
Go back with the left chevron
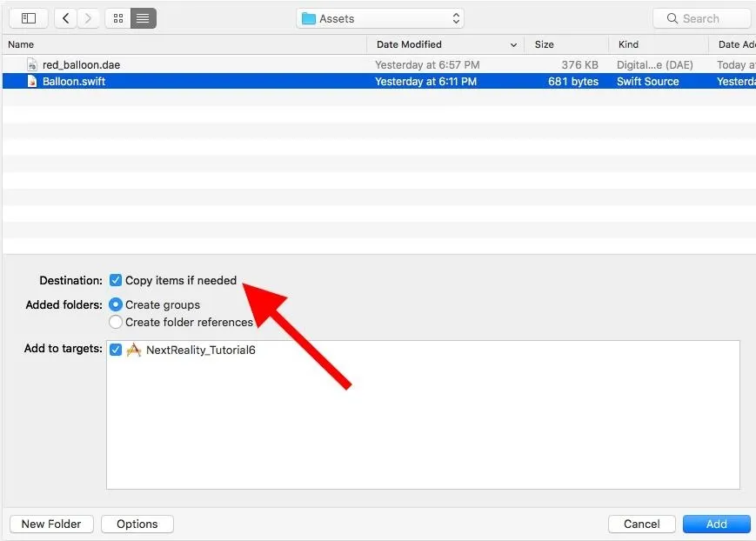click(66, 18)
